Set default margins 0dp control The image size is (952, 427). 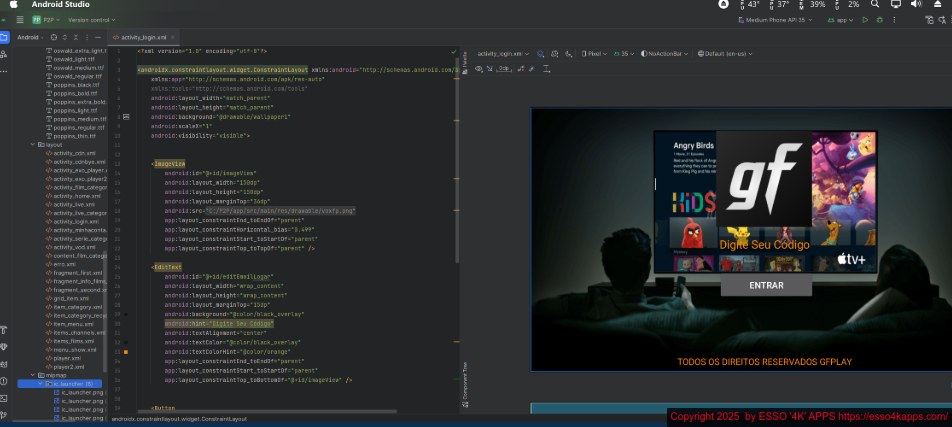click(503, 69)
